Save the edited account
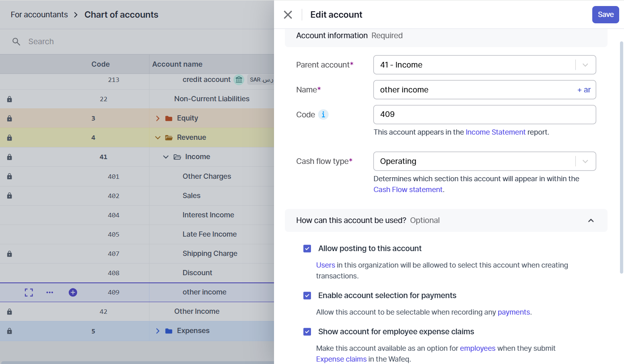The image size is (624, 364). tap(606, 14)
